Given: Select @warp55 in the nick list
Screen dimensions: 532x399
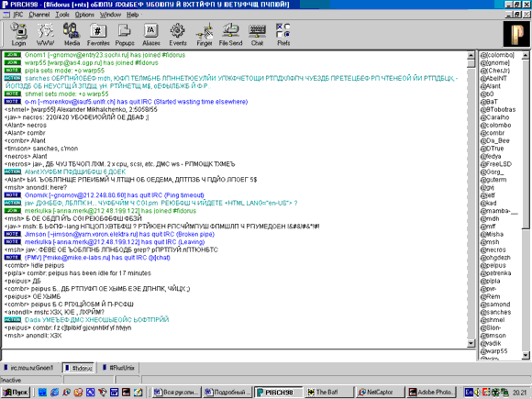Looking at the screenshot, I should pyautogui.click(x=493, y=351).
